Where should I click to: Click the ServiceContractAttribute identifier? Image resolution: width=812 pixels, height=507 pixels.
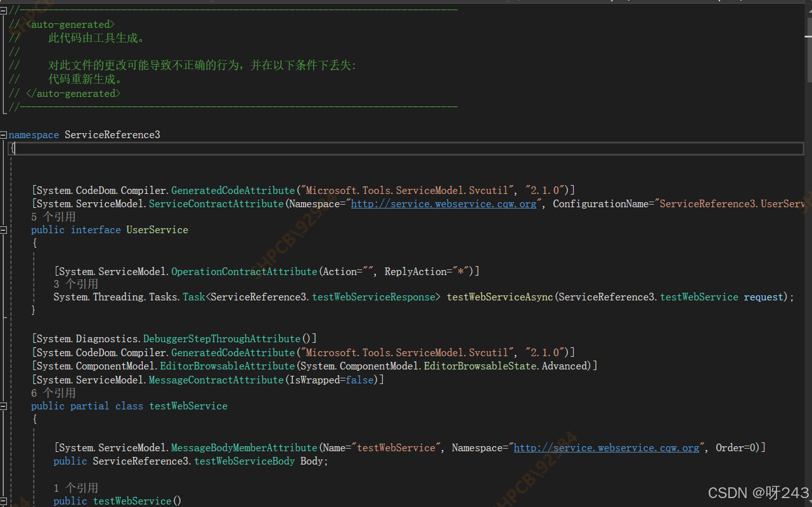pos(216,203)
